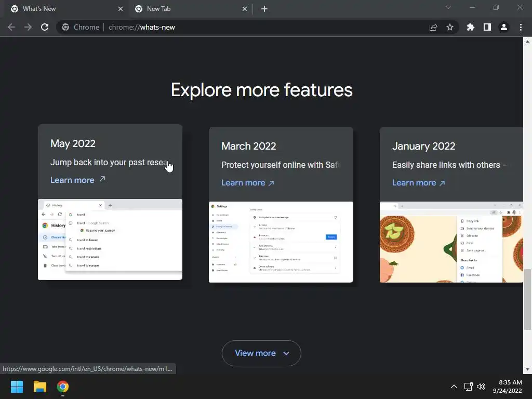Open File Explorer from taskbar

39,387
